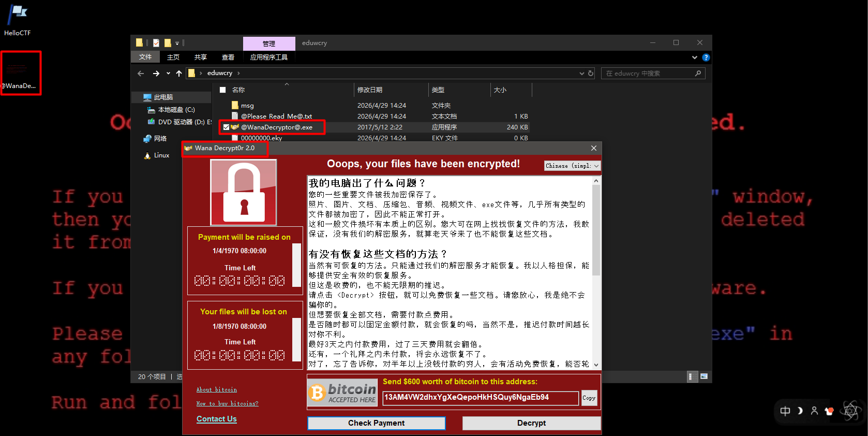Toggle the select-all checkbox in file list header

click(223, 90)
